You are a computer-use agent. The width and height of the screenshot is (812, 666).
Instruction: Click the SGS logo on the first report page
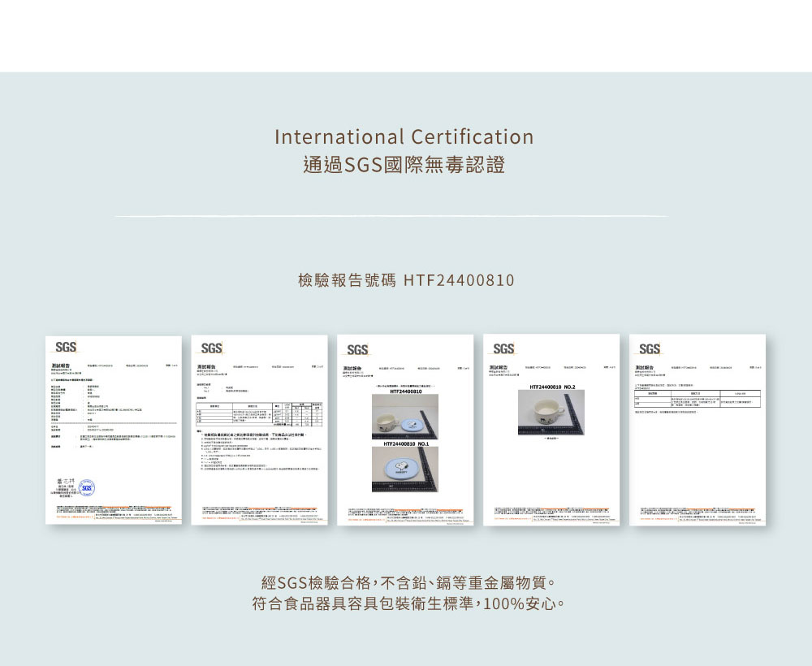pos(66,348)
